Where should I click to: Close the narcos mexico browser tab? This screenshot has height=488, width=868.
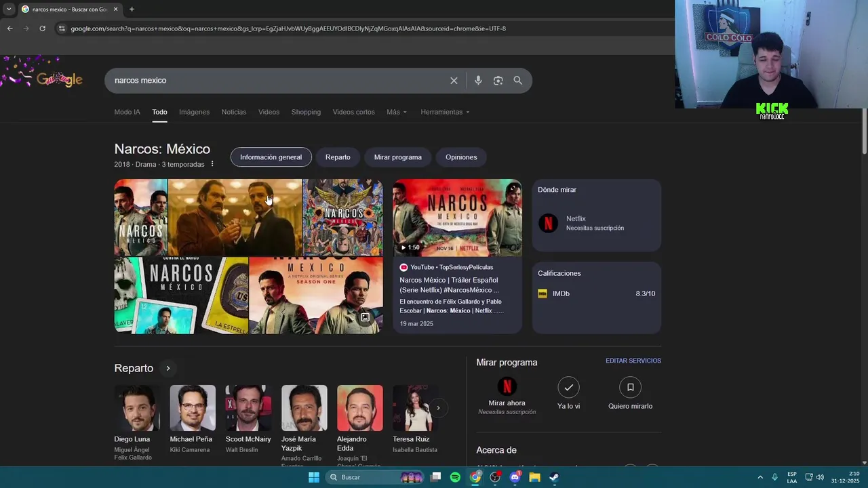point(115,9)
